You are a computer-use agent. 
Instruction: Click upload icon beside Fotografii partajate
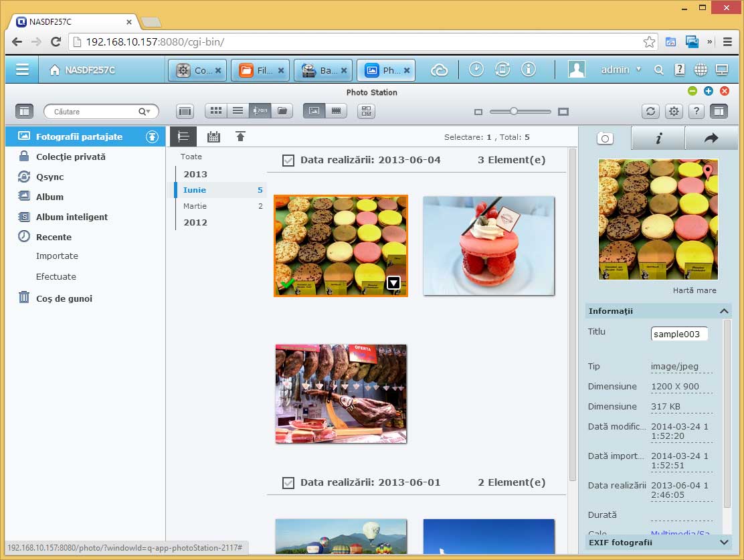(x=152, y=136)
